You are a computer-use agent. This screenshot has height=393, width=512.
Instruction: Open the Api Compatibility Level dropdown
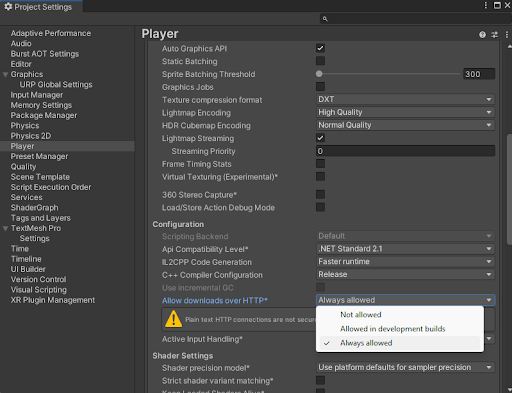pos(405,249)
